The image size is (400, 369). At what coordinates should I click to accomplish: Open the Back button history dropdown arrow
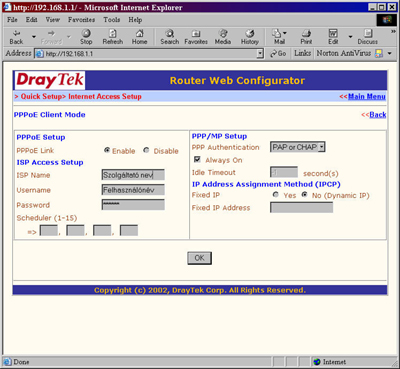34,36
